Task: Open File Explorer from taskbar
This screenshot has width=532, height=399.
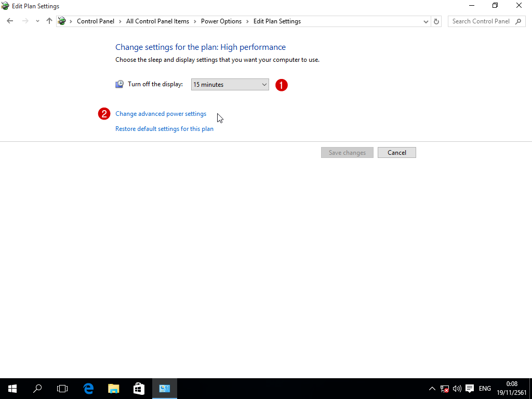Action: [113, 388]
